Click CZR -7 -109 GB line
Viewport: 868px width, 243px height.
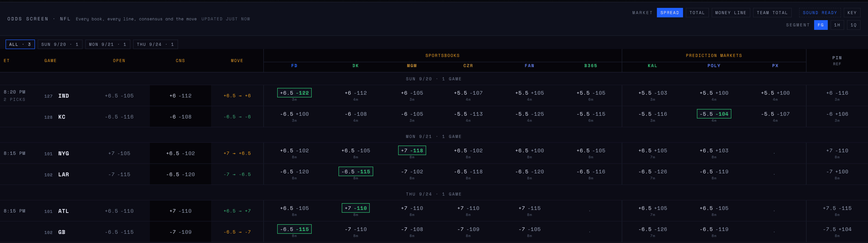click(x=468, y=229)
